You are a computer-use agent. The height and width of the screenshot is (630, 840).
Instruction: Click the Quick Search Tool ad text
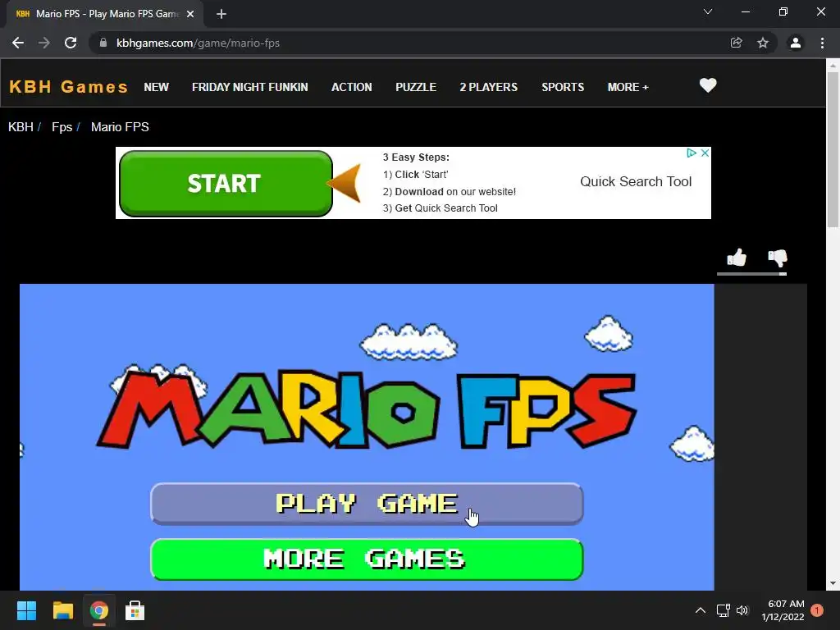pyautogui.click(x=636, y=181)
